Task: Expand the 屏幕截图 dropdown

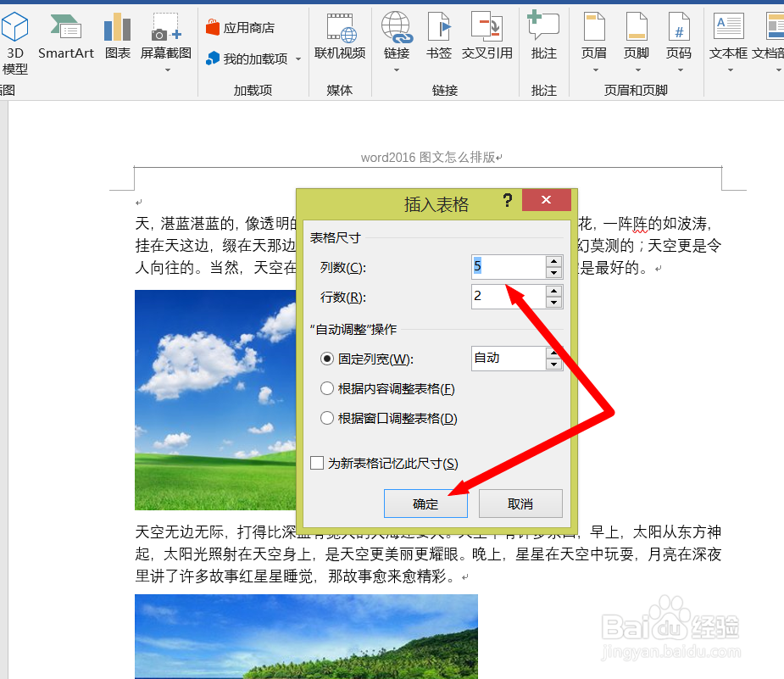Action: pyautogui.click(x=168, y=70)
